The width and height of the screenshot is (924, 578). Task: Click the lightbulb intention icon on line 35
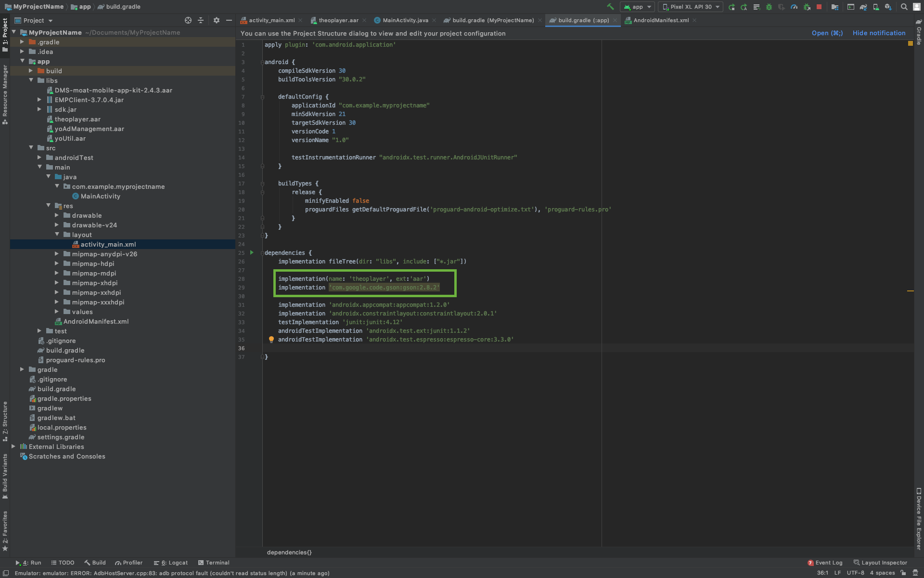click(271, 340)
